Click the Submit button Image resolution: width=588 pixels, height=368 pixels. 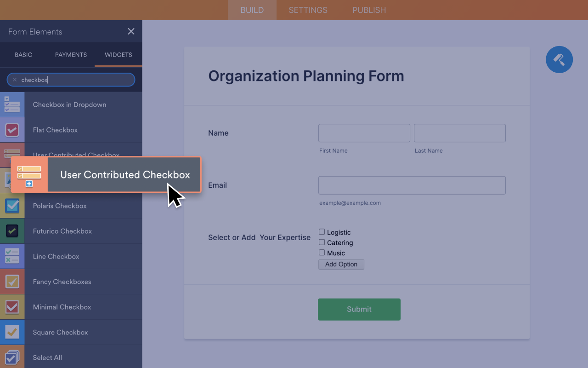coord(359,309)
